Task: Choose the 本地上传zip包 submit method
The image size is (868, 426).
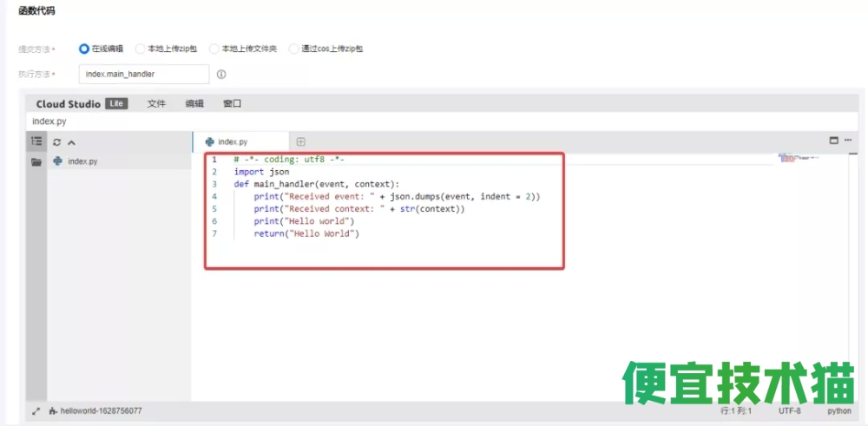Action: pos(141,49)
